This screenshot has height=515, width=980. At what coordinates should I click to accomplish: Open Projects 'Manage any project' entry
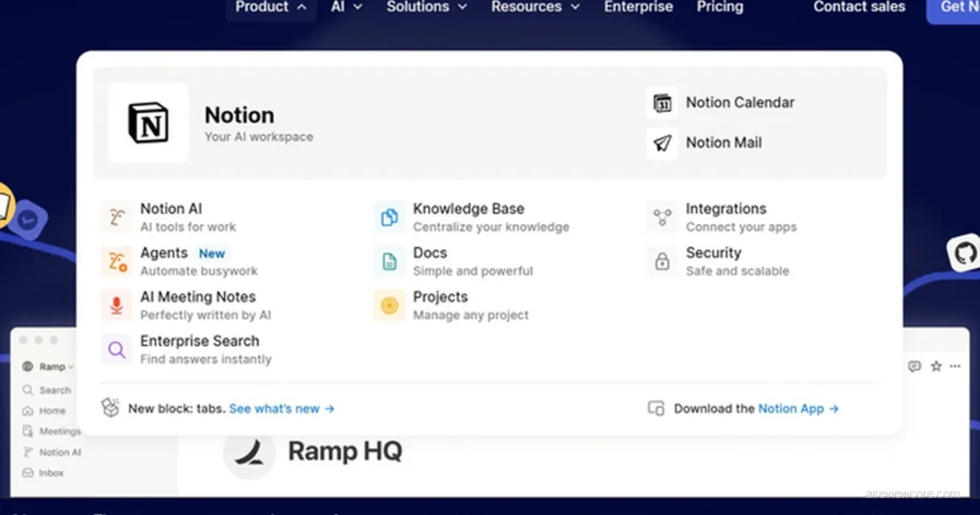(x=471, y=305)
